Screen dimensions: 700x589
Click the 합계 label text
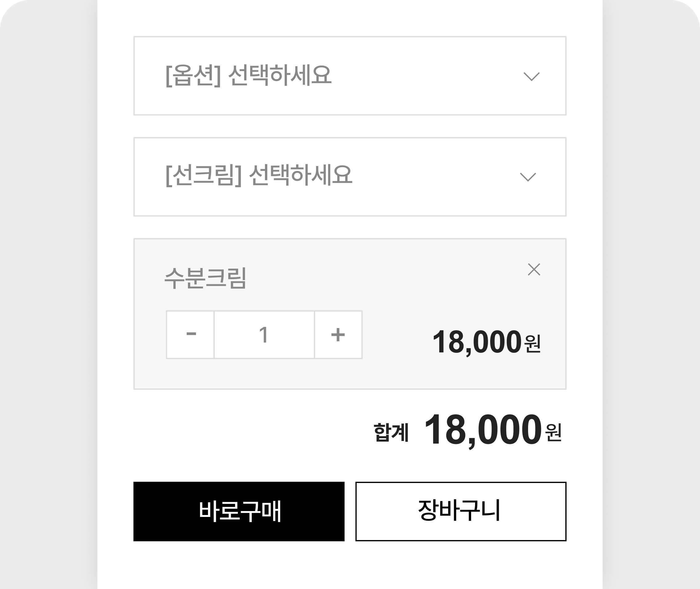point(391,433)
